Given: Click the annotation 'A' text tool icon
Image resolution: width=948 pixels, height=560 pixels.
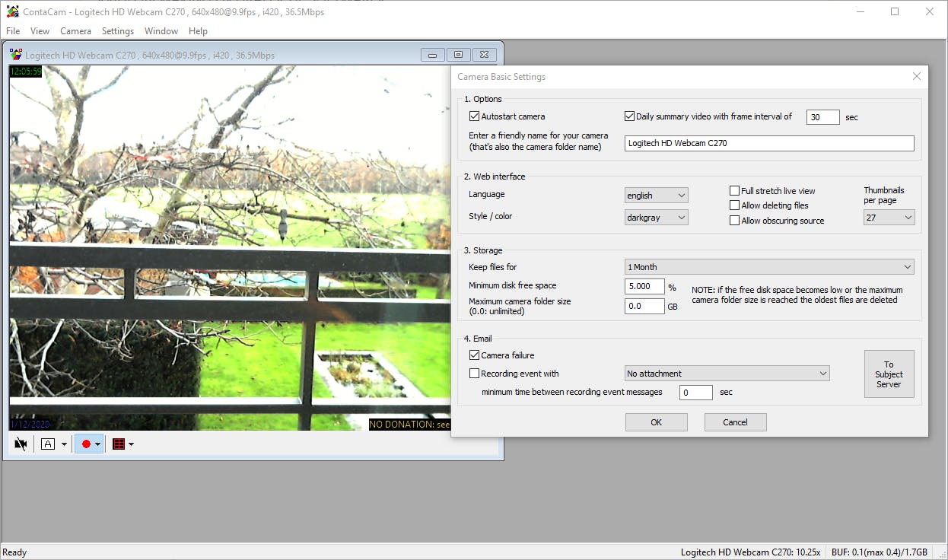Looking at the screenshot, I should (48, 444).
